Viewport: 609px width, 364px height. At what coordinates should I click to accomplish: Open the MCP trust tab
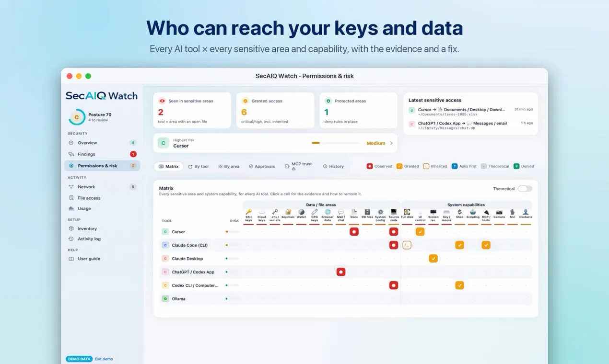pyautogui.click(x=298, y=166)
